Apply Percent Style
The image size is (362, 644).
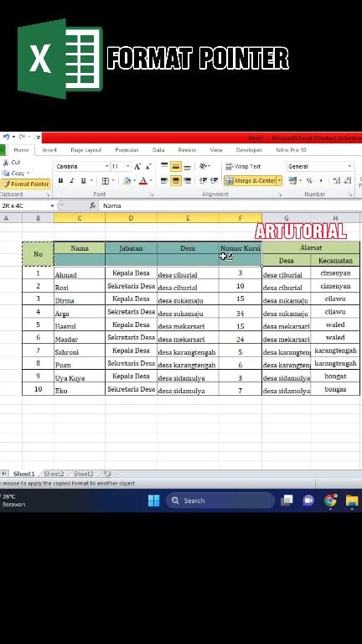click(x=309, y=181)
